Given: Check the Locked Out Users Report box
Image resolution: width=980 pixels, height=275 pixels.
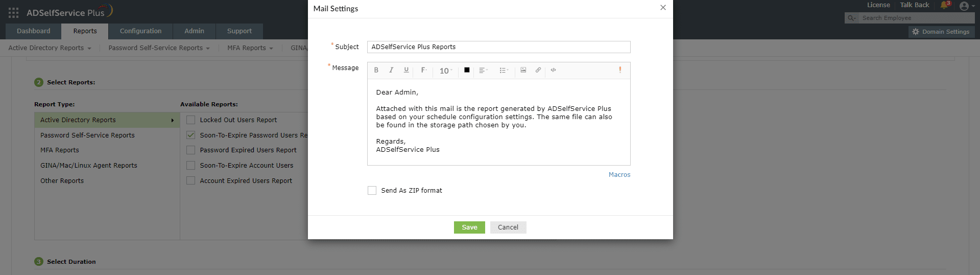Looking at the screenshot, I should coord(191,120).
